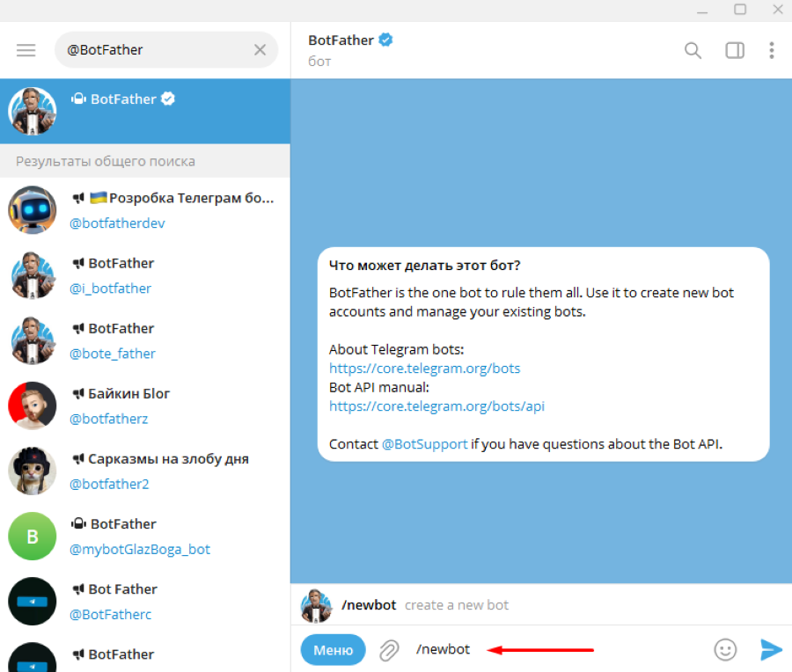Viewport: 792px width, 672px height.
Task: Open the https://core.telegram.org/bots link
Action: (x=425, y=368)
